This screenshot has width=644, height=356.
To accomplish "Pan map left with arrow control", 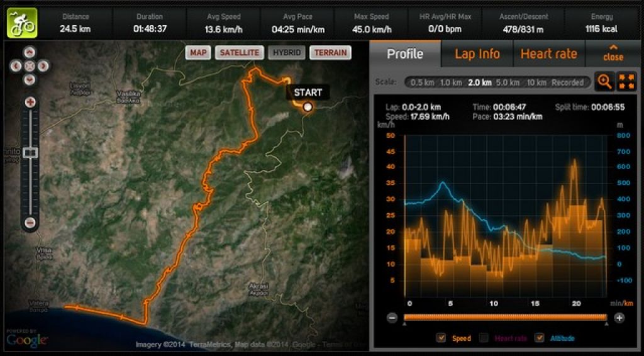I will pos(16,65).
